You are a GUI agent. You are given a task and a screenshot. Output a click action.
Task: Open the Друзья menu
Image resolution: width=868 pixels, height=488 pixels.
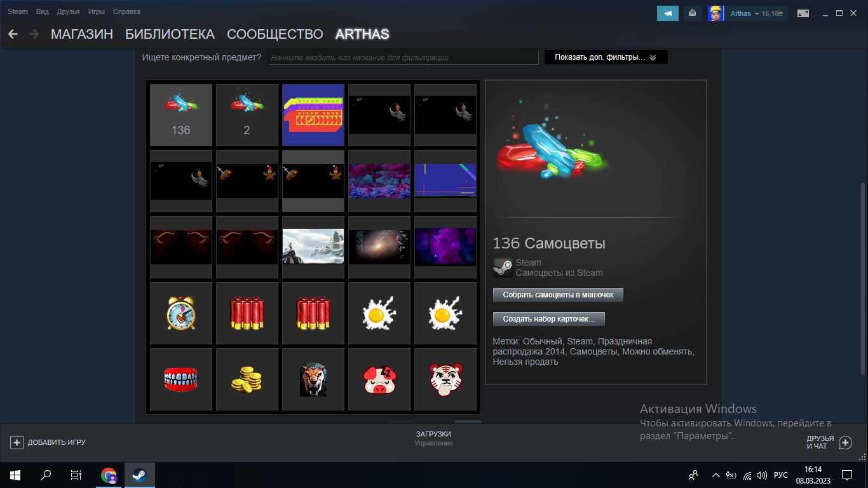68,12
